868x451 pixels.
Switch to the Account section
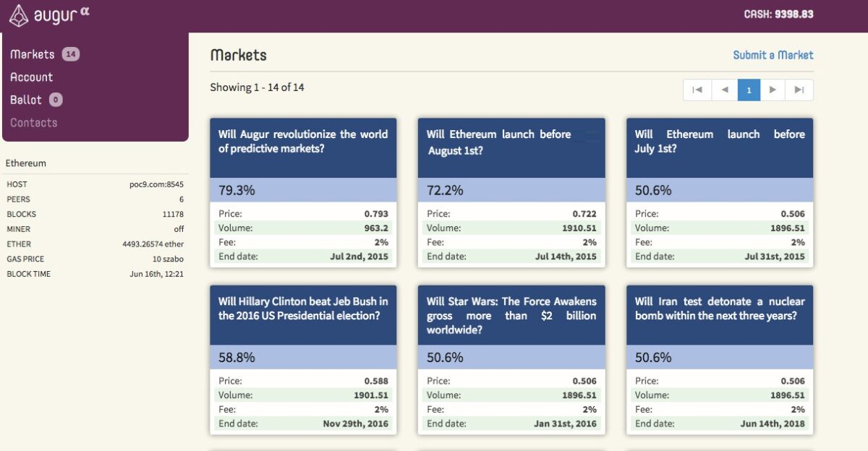[x=32, y=77]
